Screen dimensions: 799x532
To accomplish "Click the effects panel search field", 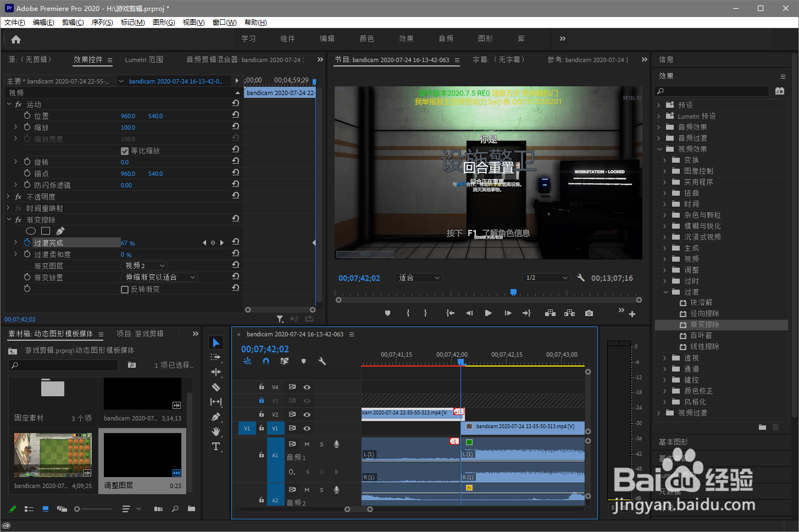I will pos(712,91).
